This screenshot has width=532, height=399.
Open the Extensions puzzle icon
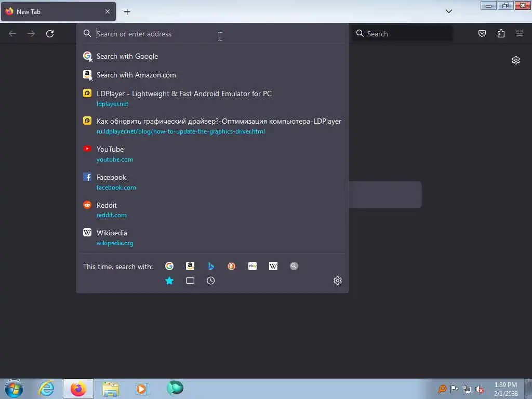pyautogui.click(x=501, y=33)
